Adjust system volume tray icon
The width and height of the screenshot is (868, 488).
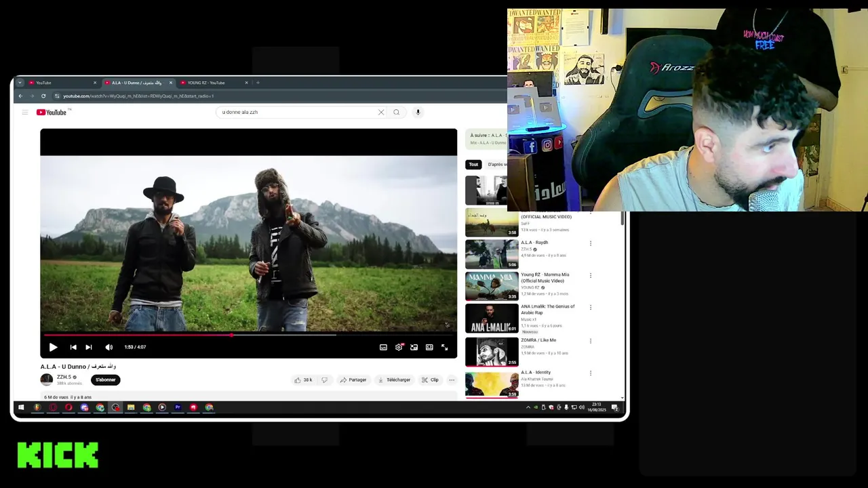coord(581,407)
